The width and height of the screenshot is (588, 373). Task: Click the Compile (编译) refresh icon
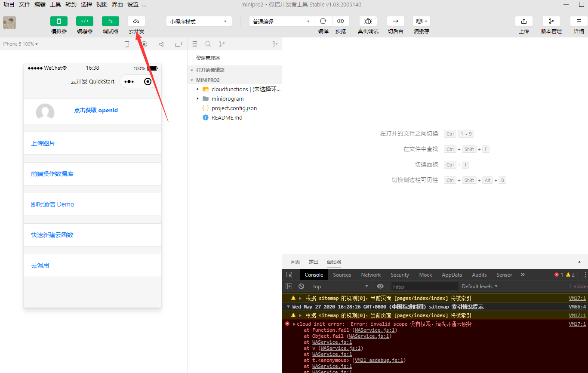pyautogui.click(x=323, y=21)
